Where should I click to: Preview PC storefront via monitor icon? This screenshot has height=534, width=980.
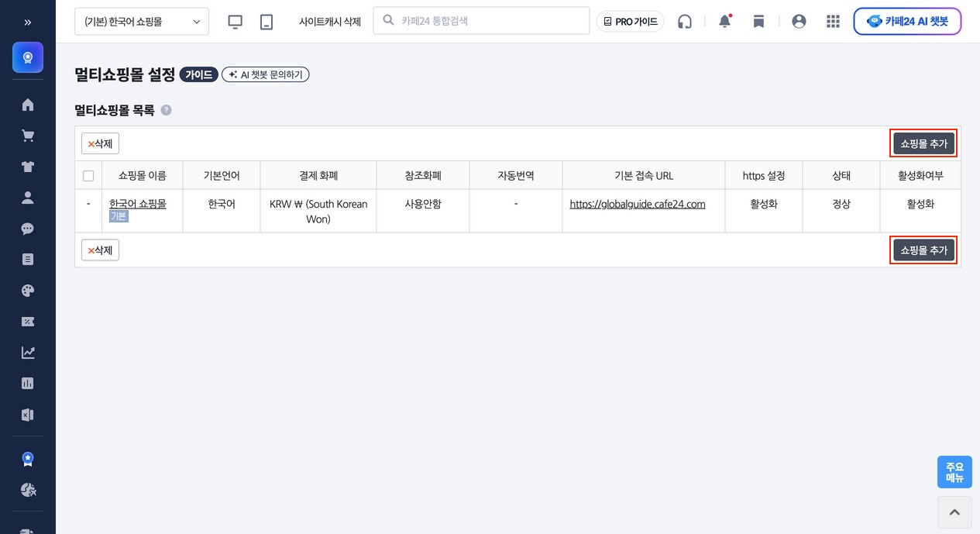tap(236, 22)
